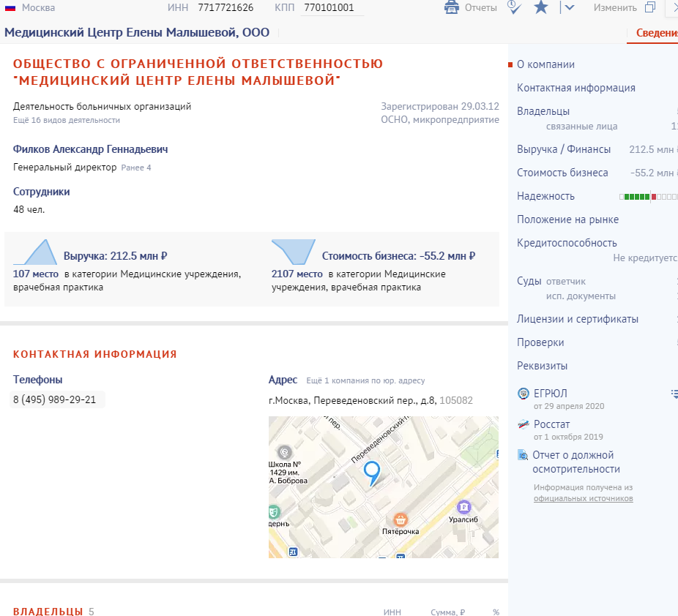
Task: Open Проверки in side menu
Action: (540, 342)
